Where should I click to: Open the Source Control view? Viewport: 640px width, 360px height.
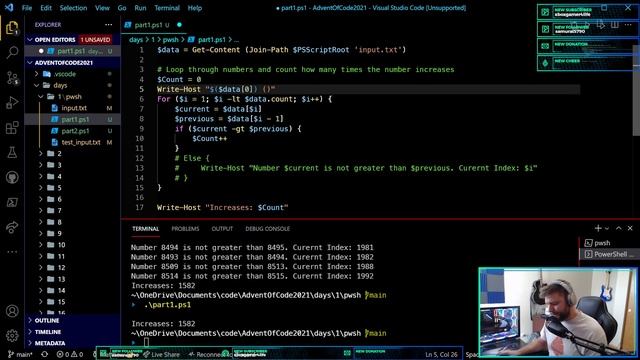tap(12, 78)
